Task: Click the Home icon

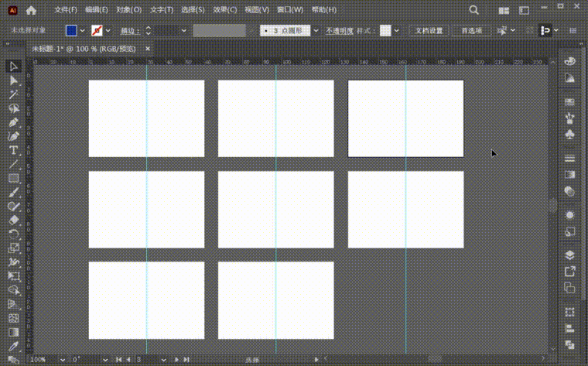Action: (x=31, y=10)
